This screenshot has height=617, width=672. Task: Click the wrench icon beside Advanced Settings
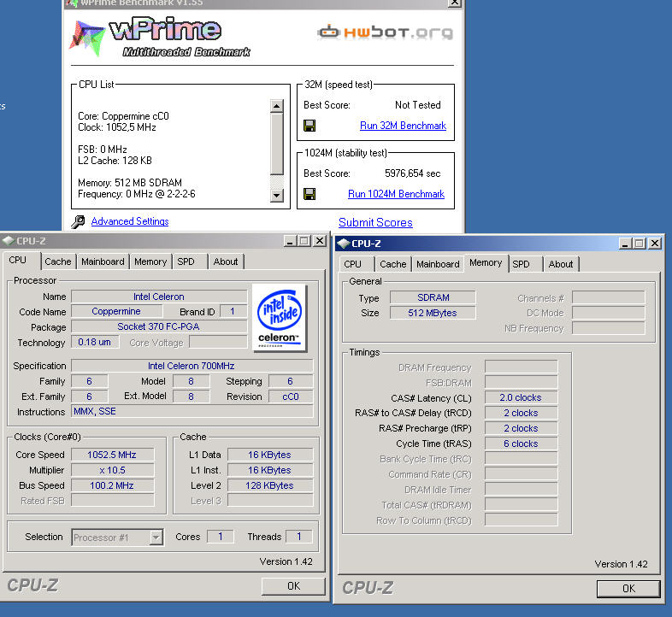pyautogui.click(x=78, y=221)
